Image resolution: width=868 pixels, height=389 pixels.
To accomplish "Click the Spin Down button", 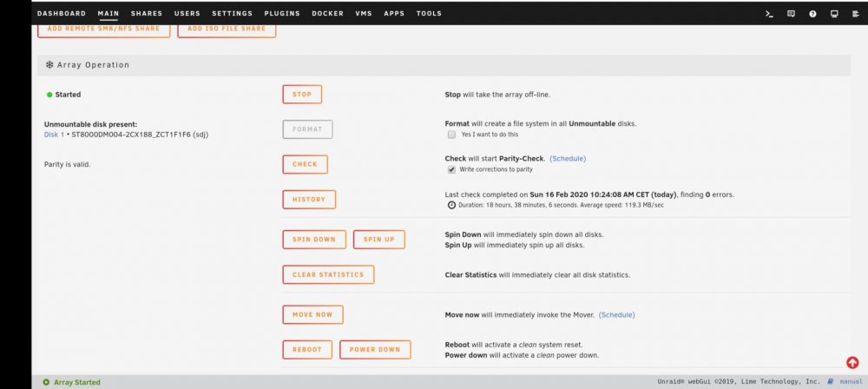I will (314, 240).
